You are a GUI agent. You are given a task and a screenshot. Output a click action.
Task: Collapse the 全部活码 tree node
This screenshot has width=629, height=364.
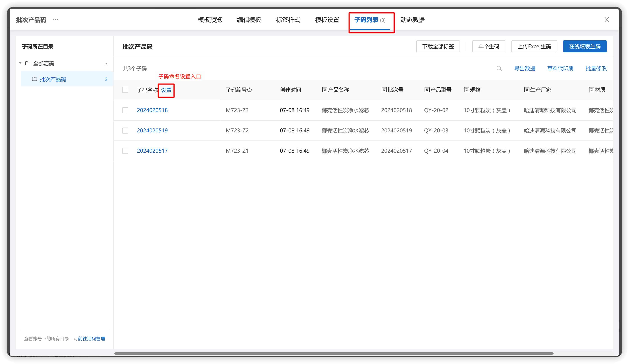pyautogui.click(x=21, y=63)
